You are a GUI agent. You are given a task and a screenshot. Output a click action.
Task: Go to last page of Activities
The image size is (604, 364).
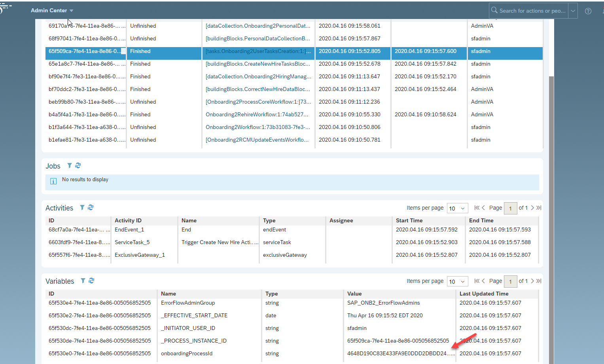(x=539, y=208)
